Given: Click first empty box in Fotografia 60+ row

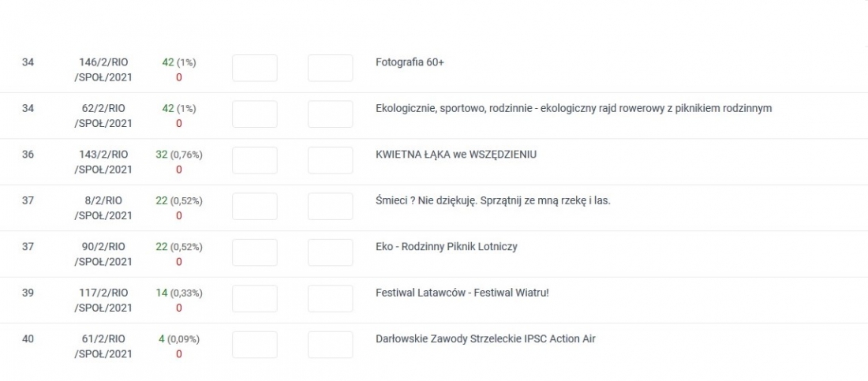Looking at the screenshot, I should click(x=254, y=68).
